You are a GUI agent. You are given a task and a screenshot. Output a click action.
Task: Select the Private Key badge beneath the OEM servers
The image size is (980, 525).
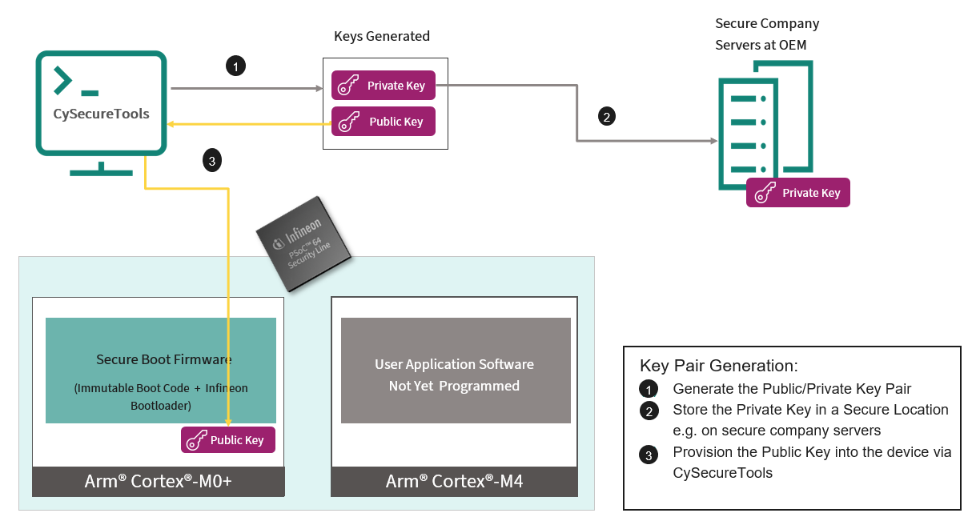point(798,193)
